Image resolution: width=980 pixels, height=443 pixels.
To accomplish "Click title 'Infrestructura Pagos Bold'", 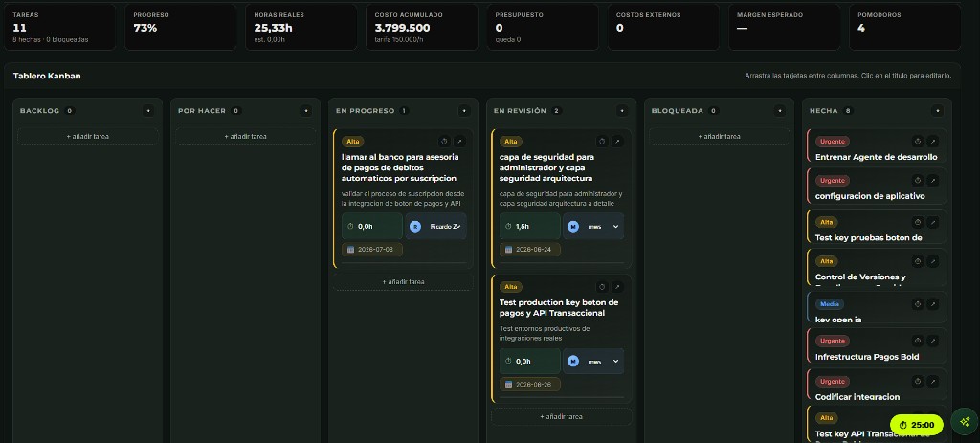I will [867, 358].
